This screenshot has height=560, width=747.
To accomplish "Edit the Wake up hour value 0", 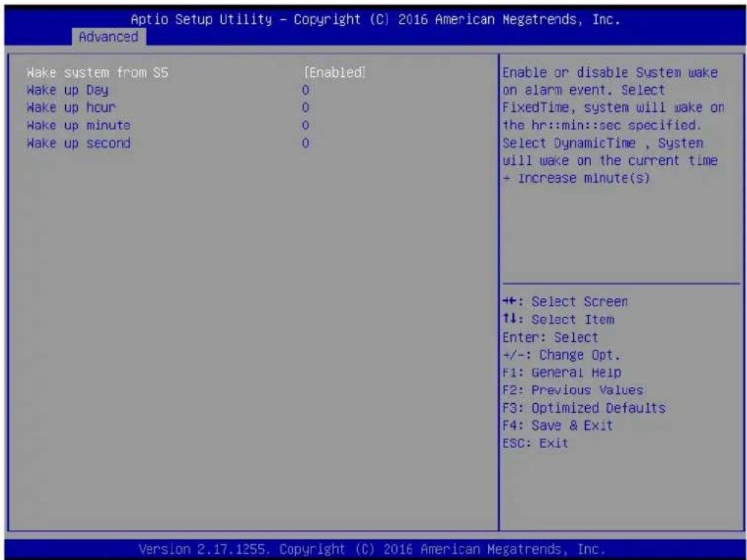I will pyautogui.click(x=305, y=108).
